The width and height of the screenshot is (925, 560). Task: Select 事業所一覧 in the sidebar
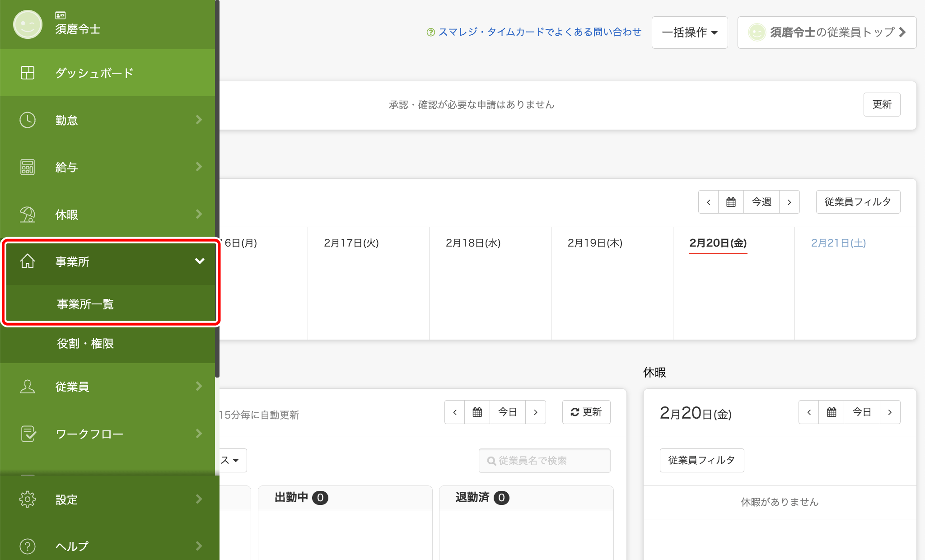tap(85, 304)
